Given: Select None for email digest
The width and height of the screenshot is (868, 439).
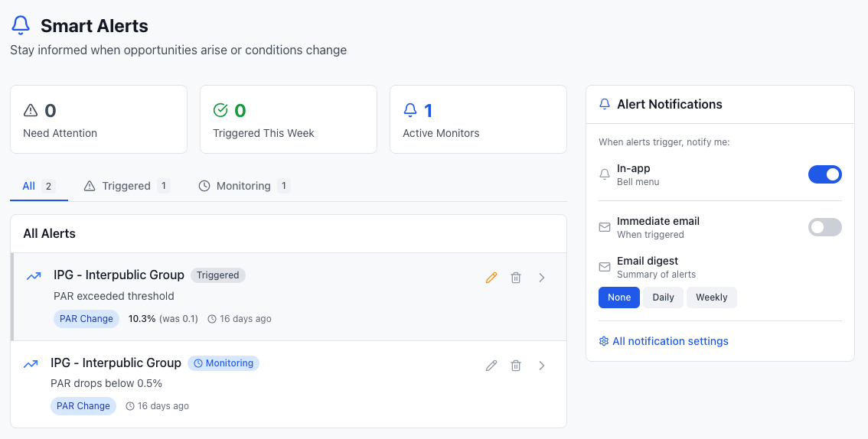Looking at the screenshot, I should click(619, 298).
